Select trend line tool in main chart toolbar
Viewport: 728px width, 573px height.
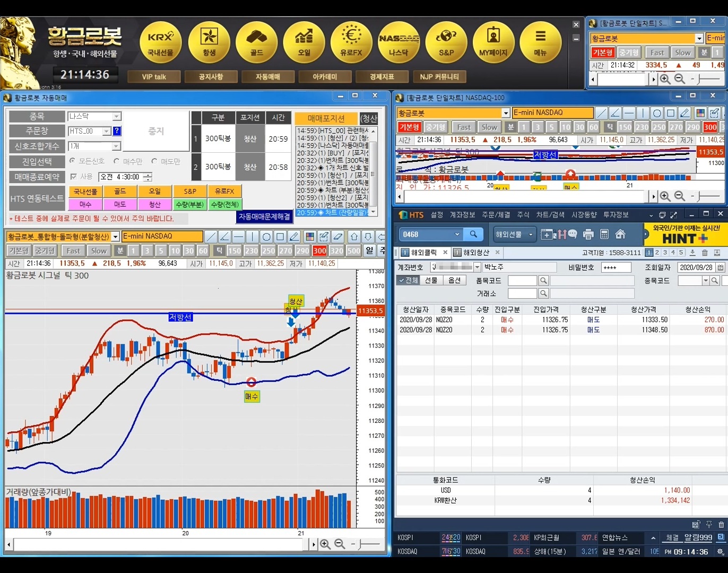point(211,237)
